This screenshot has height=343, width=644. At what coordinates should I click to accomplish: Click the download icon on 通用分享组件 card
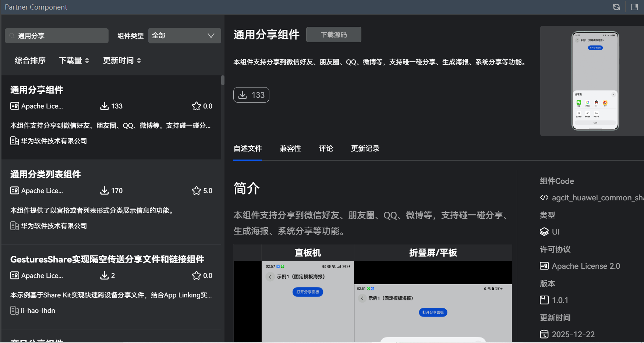click(x=104, y=106)
